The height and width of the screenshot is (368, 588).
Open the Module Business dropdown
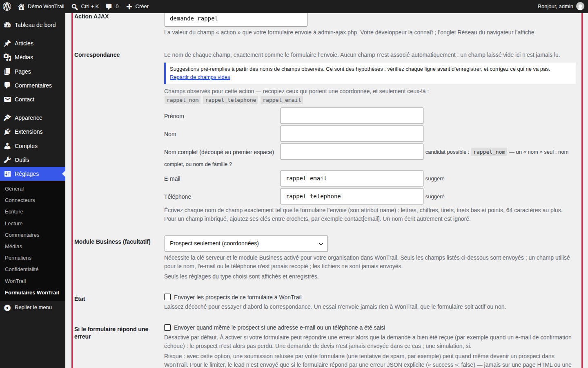point(246,244)
